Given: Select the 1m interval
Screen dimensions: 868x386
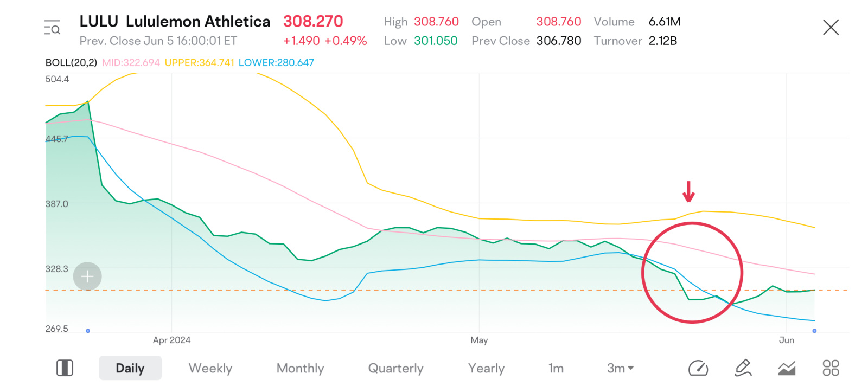Looking at the screenshot, I should (x=556, y=368).
